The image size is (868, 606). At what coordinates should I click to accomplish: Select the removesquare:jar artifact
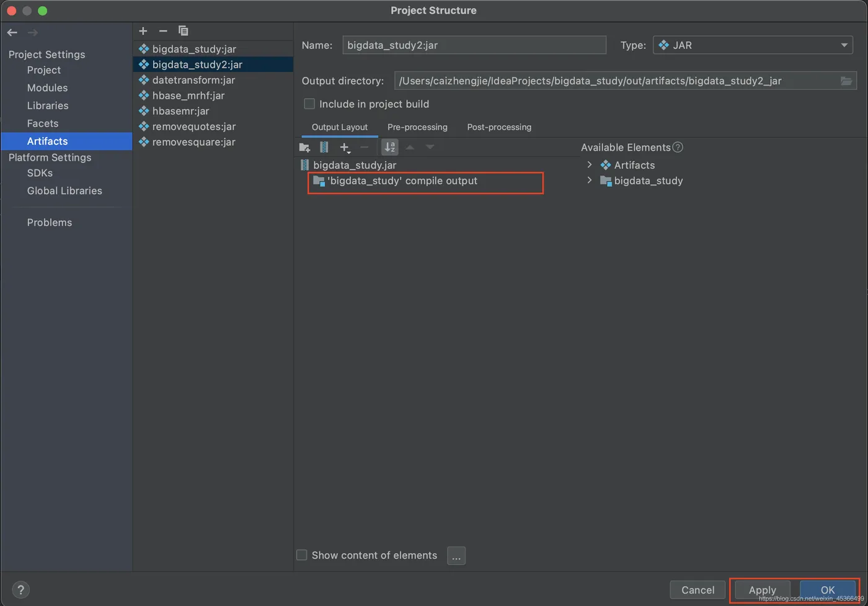coord(213,142)
